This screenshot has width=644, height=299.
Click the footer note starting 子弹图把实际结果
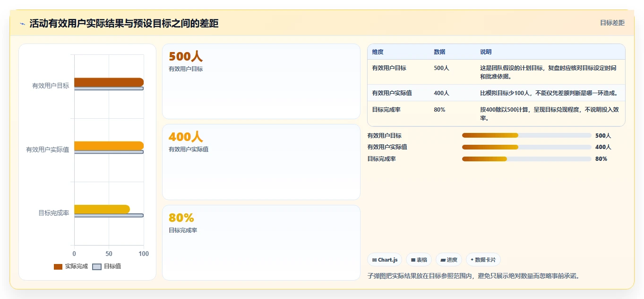[473, 276]
